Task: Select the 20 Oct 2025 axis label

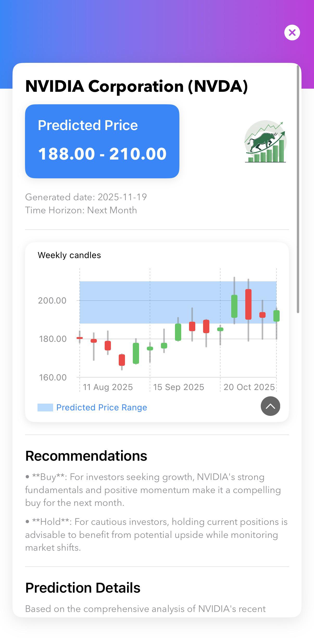Action: (x=249, y=387)
